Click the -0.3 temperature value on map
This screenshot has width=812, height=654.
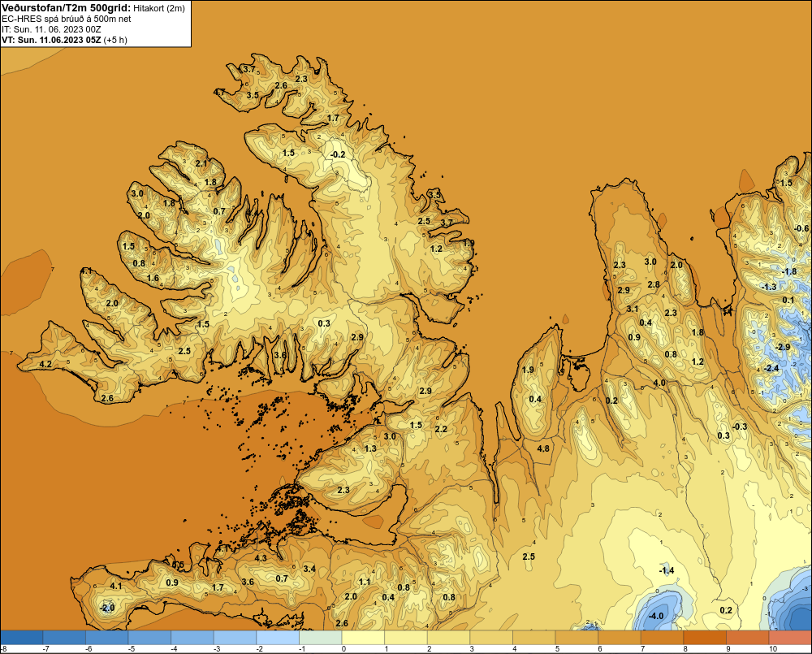[x=740, y=427]
